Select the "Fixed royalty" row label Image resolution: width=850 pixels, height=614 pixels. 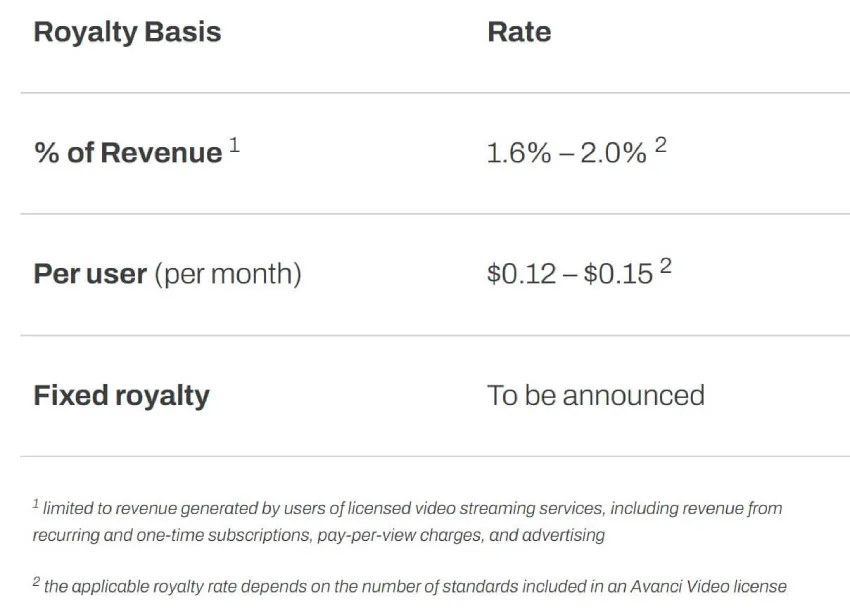pyautogui.click(x=121, y=395)
